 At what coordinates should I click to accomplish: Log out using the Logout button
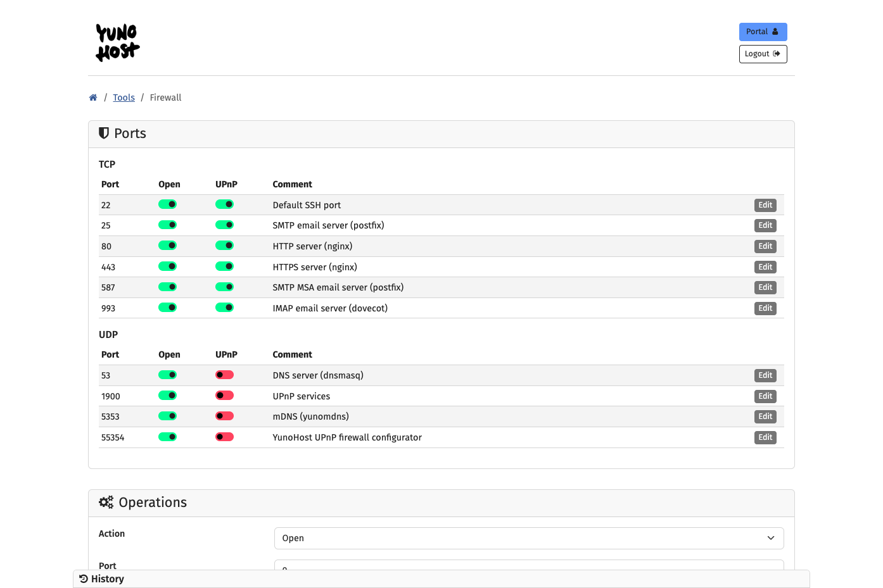pyautogui.click(x=763, y=54)
